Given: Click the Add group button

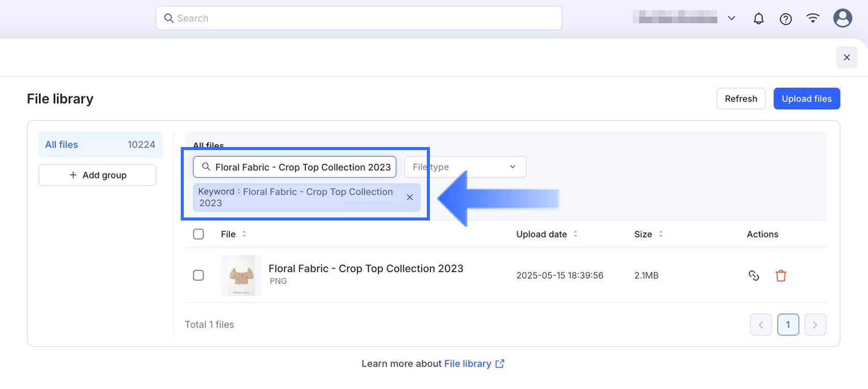Looking at the screenshot, I should [x=98, y=175].
